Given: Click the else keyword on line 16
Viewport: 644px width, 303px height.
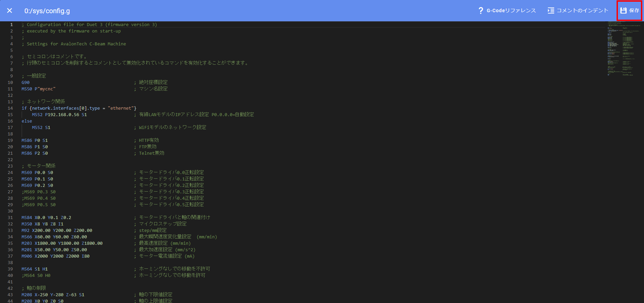Looking at the screenshot, I should pyautogui.click(x=27, y=121).
